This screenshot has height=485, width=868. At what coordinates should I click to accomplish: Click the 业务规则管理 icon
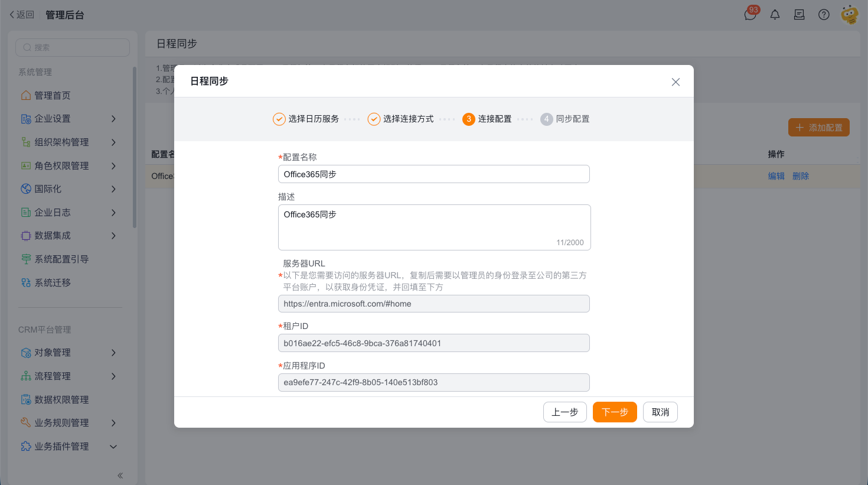pyautogui.click(x=25, y=422)
